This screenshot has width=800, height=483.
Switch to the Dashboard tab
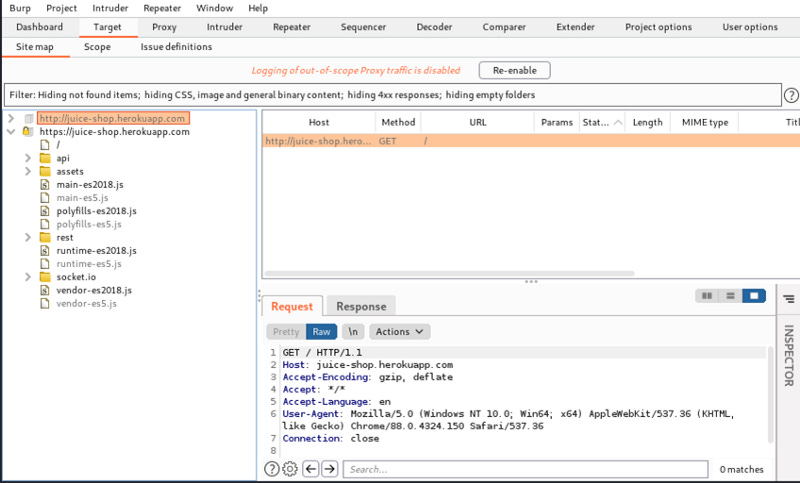[40, 27]
